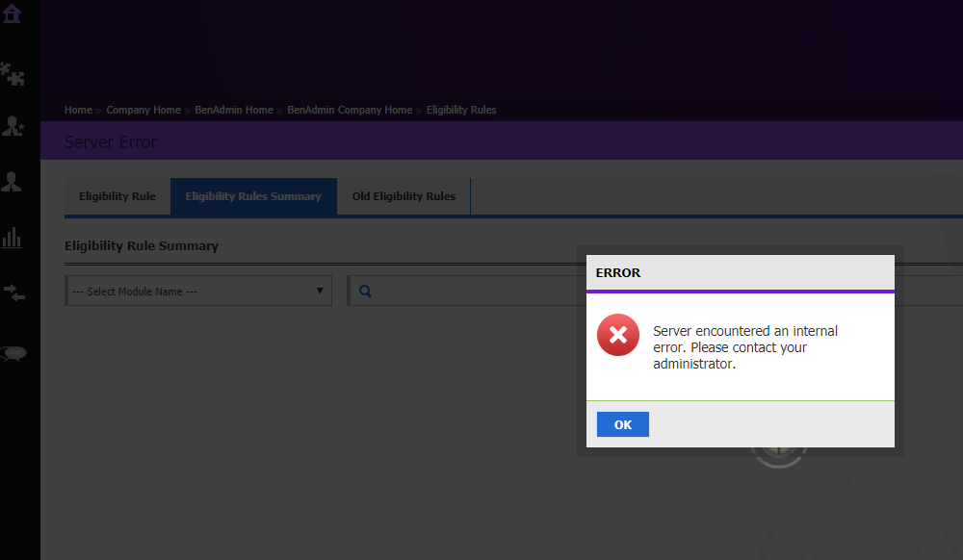Viewport: 963px width, 560px height.
Task: Click the transfer arrows icon
Action: point(13,293)
